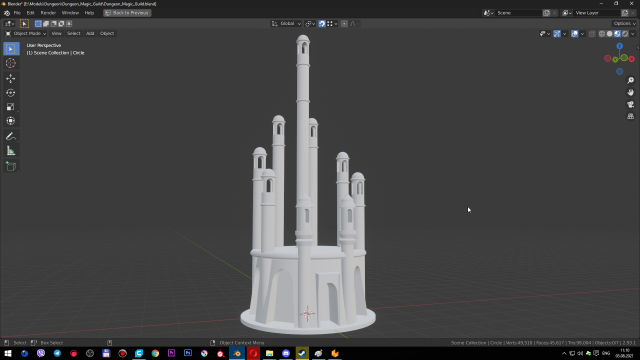Select the Scale tool

[x=11, y=107]
